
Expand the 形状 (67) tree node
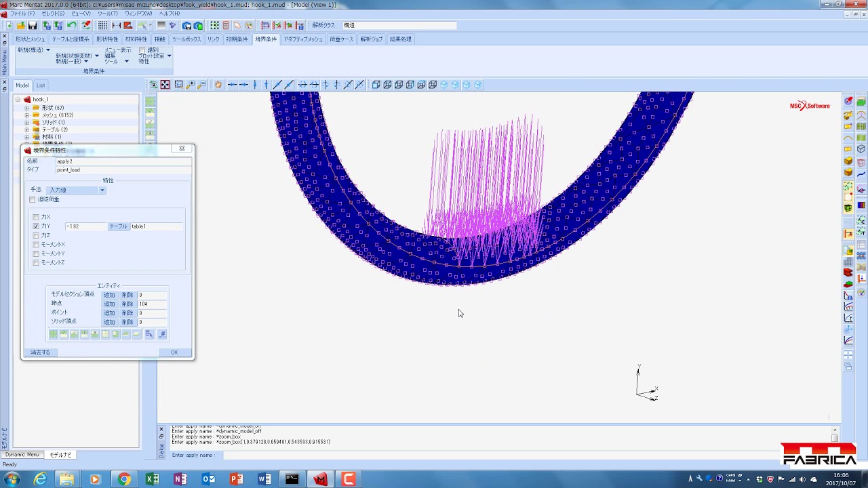27,108
